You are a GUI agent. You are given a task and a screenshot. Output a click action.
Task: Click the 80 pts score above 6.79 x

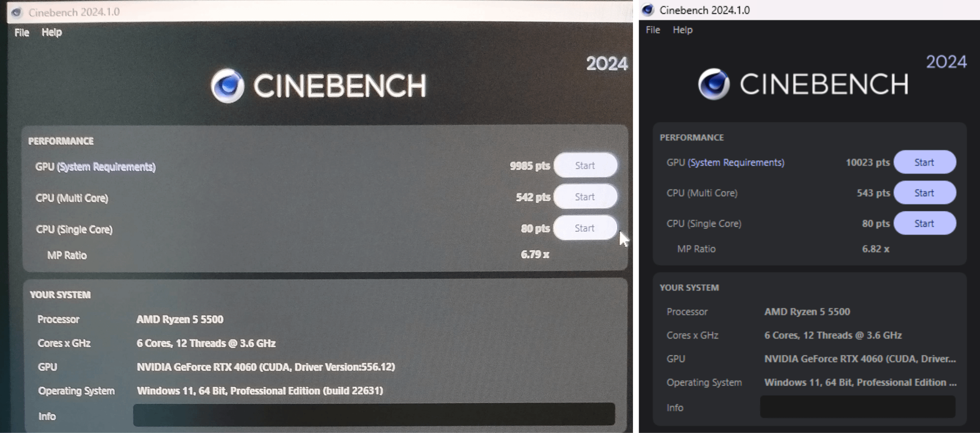point(535,228)
